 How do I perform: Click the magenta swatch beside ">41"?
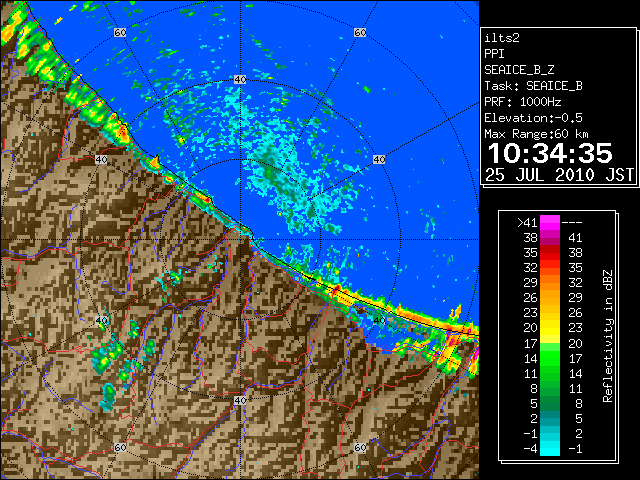(550, 223)
